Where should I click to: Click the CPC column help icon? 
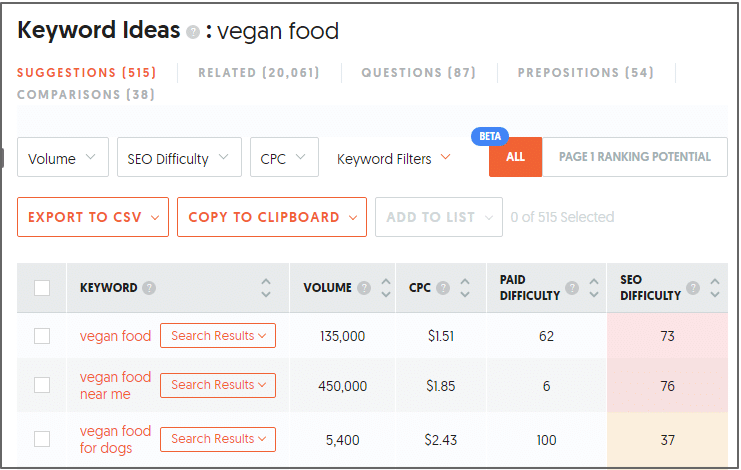pos(443,288)
